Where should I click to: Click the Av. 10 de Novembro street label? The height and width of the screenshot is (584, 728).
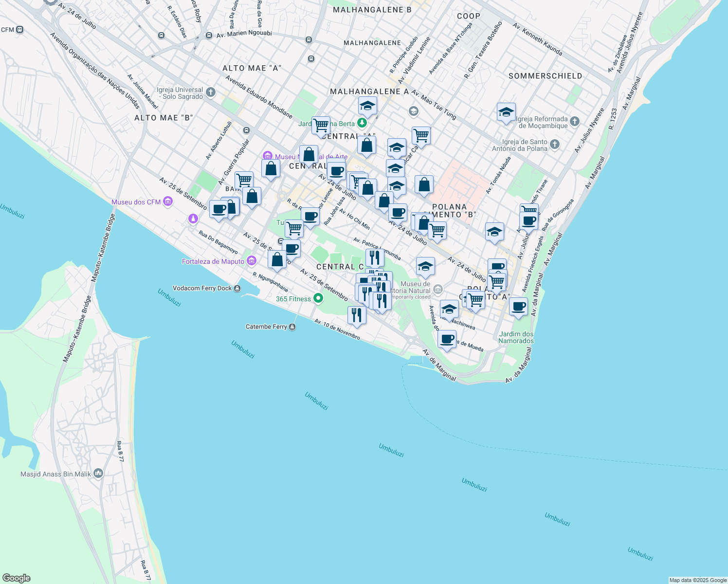coord(337,329)
